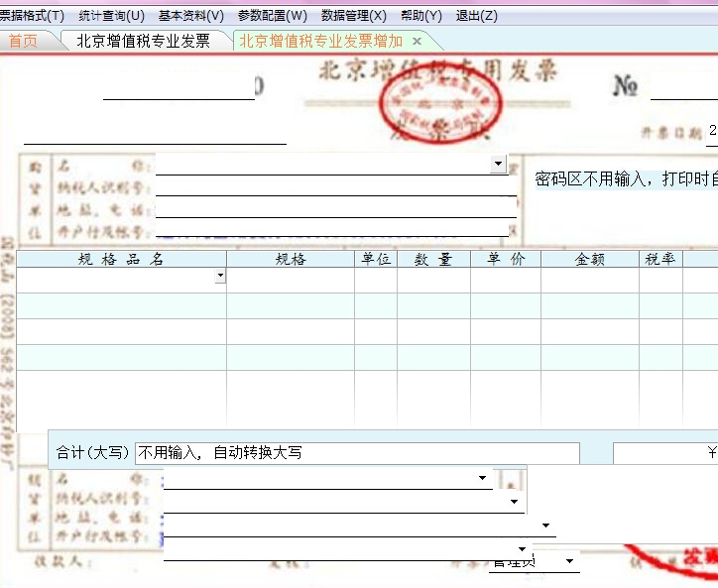Click the small button beside seller name dropdown
This screenshot has height=588, width=718.
pyautogui.click(x=512, y=479)
